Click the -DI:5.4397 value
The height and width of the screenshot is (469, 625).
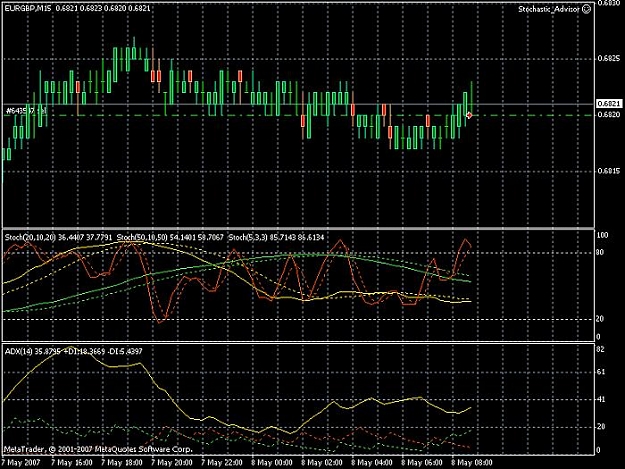pyautogui.click(x=125, y=351)
